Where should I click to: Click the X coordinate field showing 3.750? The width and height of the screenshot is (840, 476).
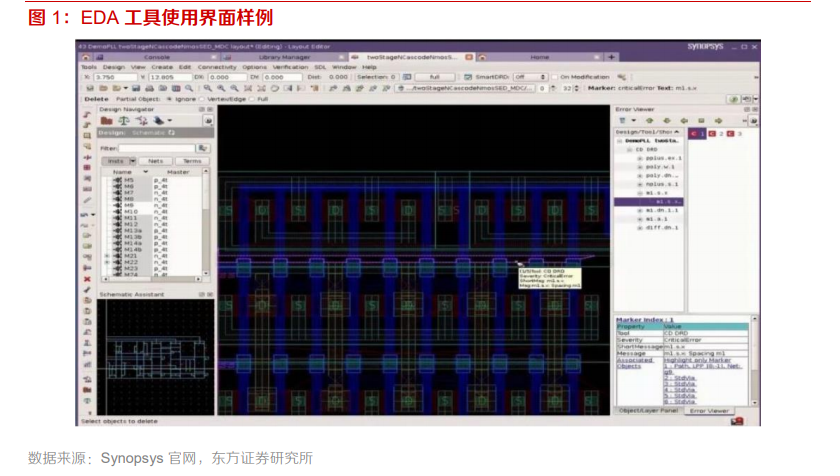coord(114,77)
